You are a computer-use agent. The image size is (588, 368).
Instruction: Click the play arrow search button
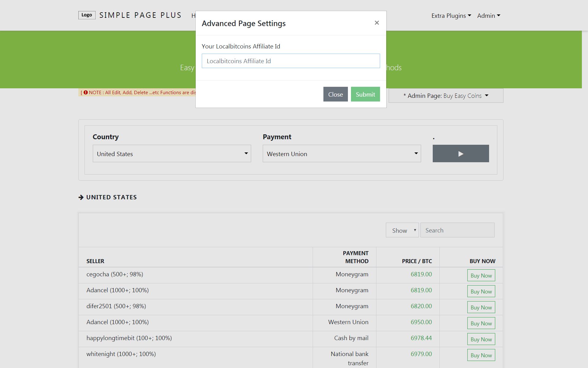coord(461,154)
